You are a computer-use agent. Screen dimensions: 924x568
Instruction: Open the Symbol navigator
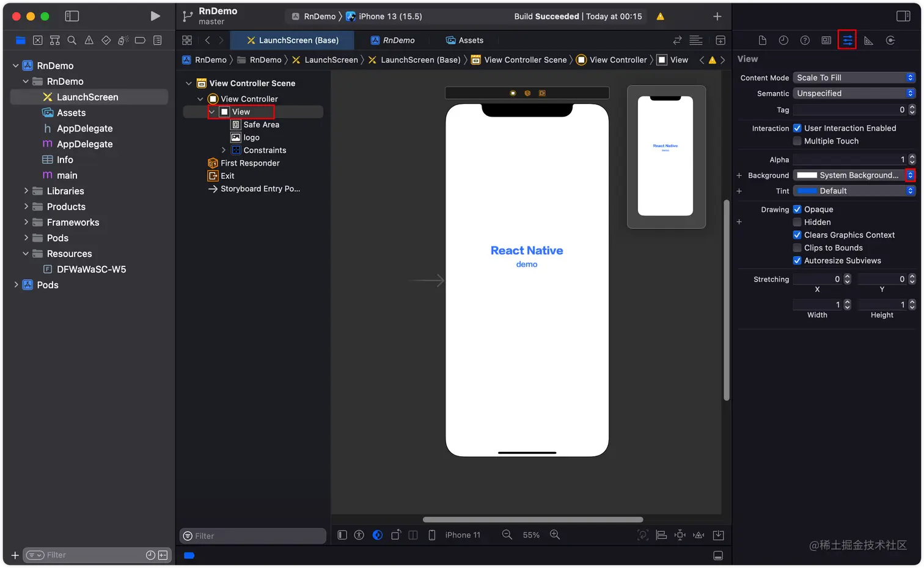tap(55, 40)
